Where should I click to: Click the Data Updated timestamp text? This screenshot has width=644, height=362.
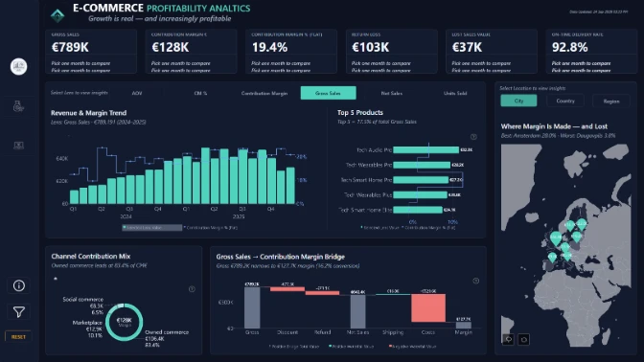click(598, 11)
